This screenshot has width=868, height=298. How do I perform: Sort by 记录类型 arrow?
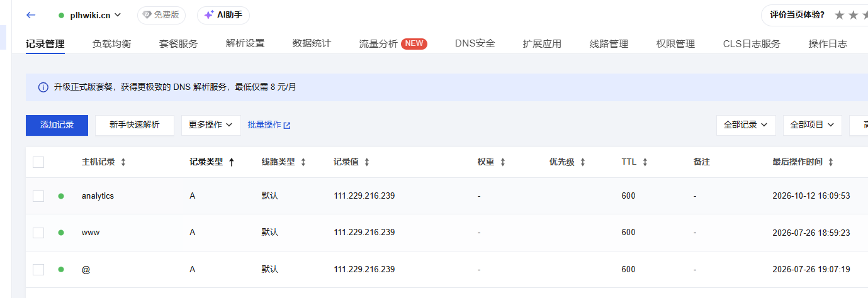(231, 162)
